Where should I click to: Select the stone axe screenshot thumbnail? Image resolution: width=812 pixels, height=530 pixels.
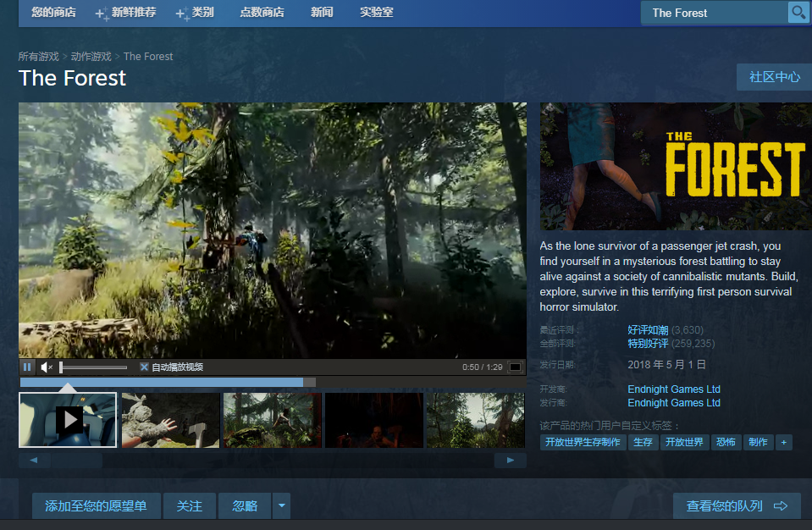pos(170,420)
